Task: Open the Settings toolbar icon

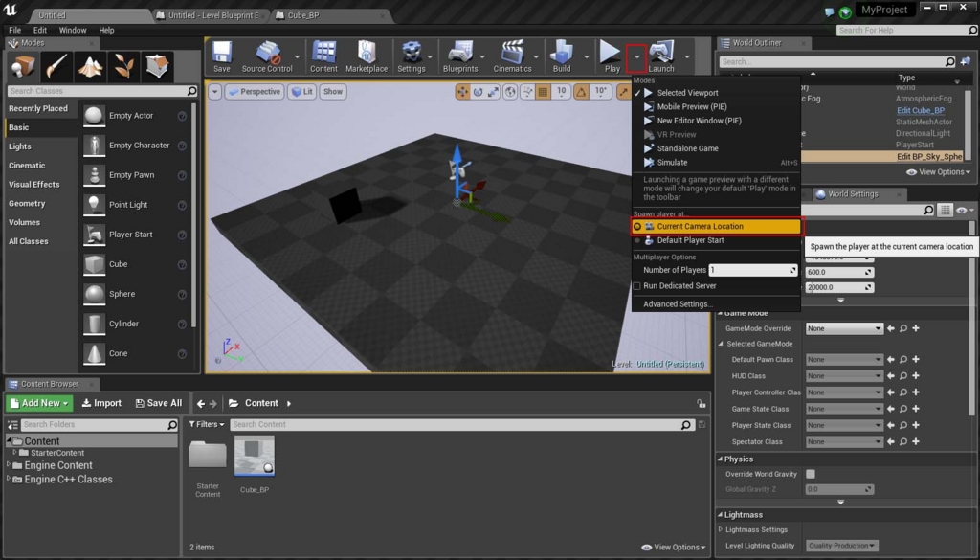Action: tap(412, 56)
